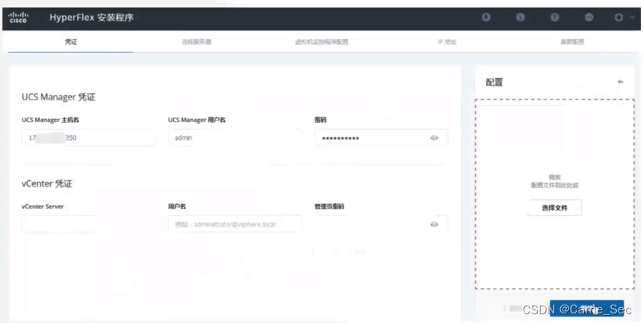
Task: Click the vCenter 用户名 input field
Action: coord(235,224)
